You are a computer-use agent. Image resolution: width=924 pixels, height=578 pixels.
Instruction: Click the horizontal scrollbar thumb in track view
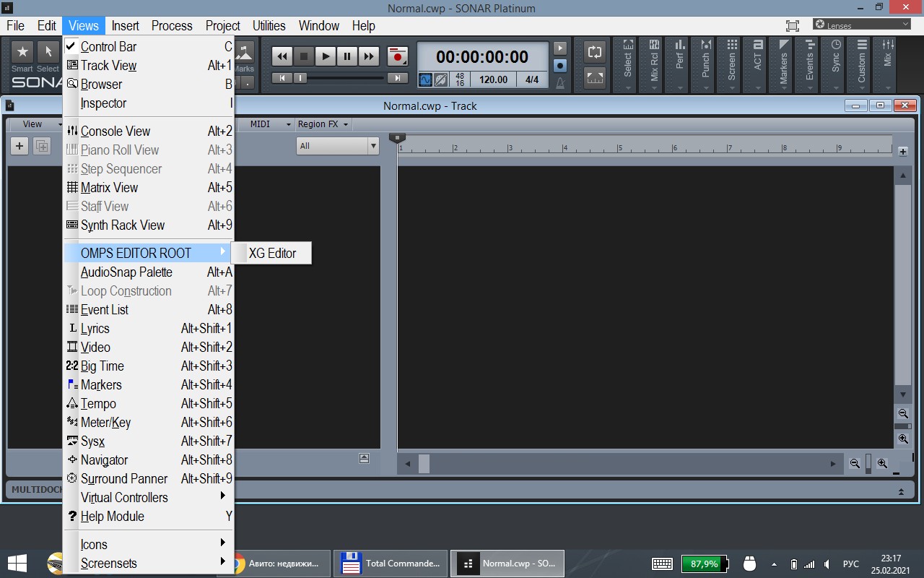[424, 464]
